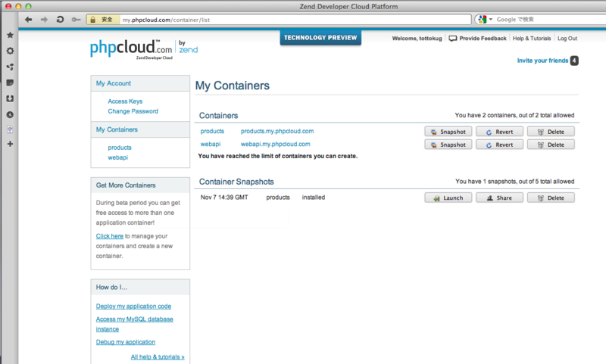
Task: Open Debug my application help link
Action: (x=126, y=342)
